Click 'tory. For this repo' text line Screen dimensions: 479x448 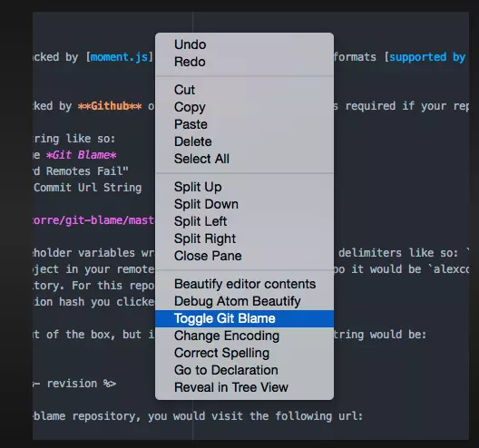pyautogui.click(x=93, y=286)
